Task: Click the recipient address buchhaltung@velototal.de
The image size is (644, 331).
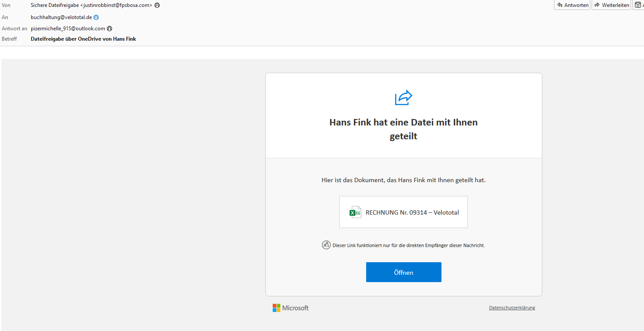Action: click(61, 17)
